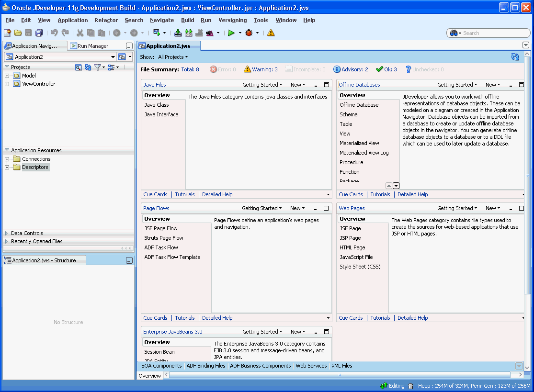Click the Undo toolbar icon

point(54,33)
